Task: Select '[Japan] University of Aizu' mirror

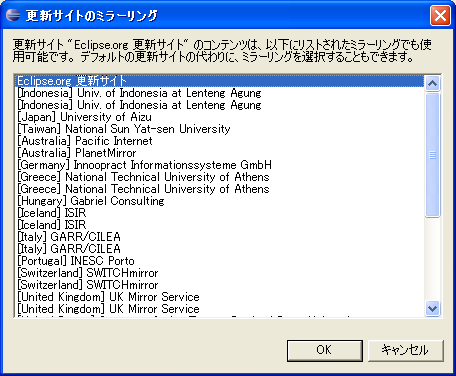Action: point(220,117)
